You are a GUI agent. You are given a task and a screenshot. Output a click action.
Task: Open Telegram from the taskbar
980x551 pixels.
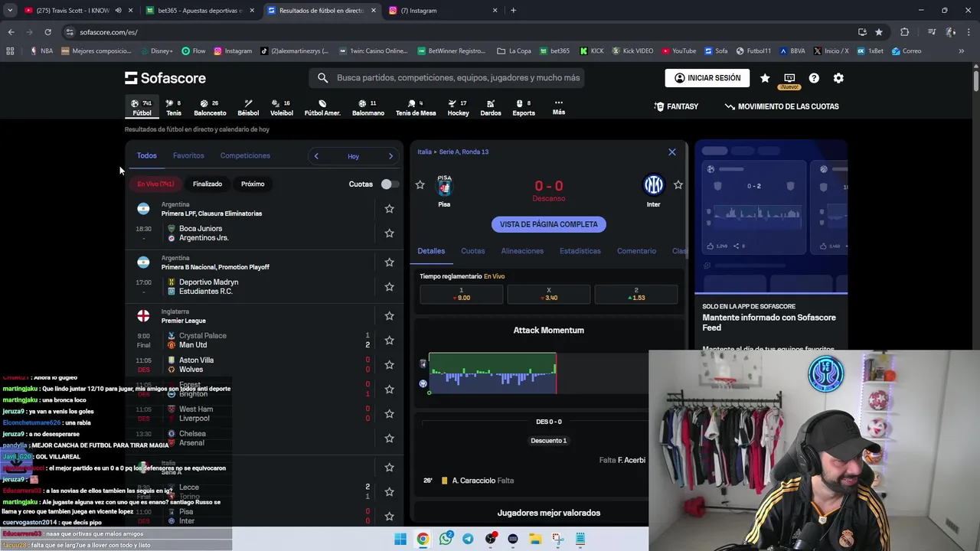468,539
